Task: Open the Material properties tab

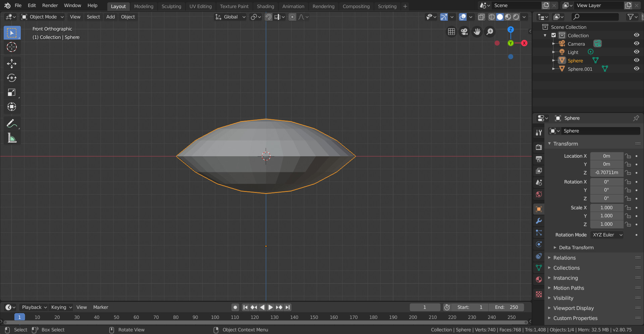Action: [539, 280]
